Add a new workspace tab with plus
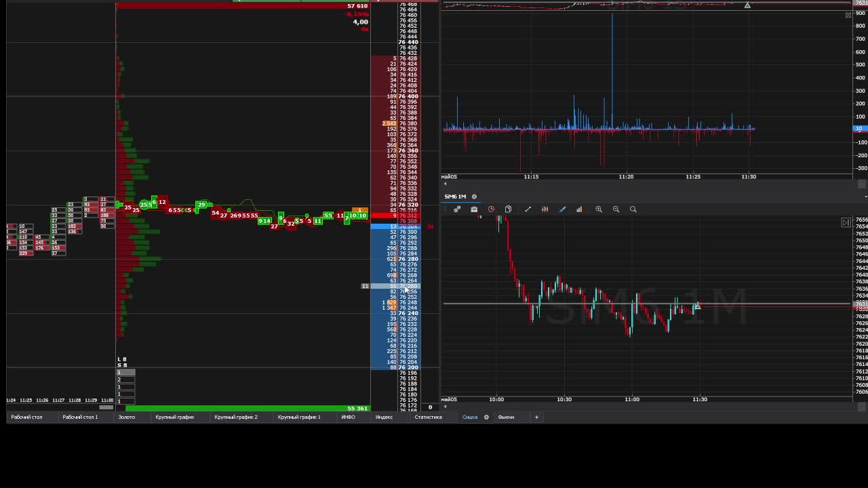Viewport: 868px width, 488px height. click(536, 417)
